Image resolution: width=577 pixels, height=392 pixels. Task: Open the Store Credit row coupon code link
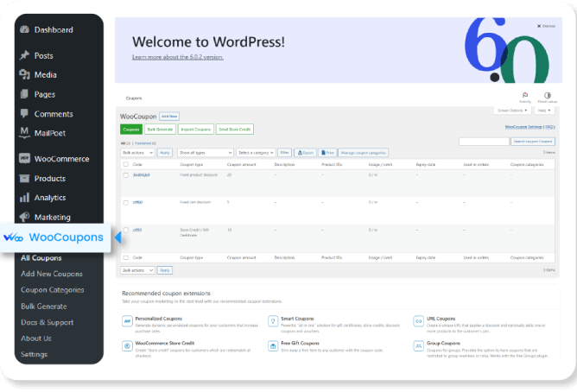(137, 230)
